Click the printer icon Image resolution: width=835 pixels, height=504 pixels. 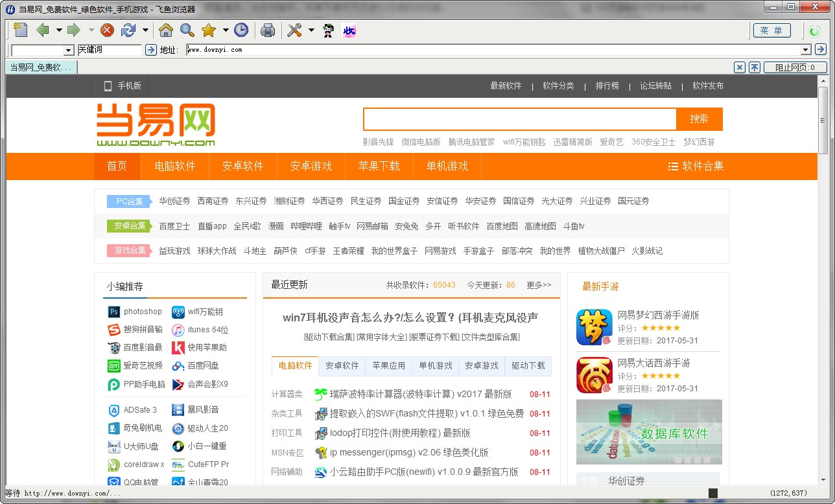[x=268, y=30]
